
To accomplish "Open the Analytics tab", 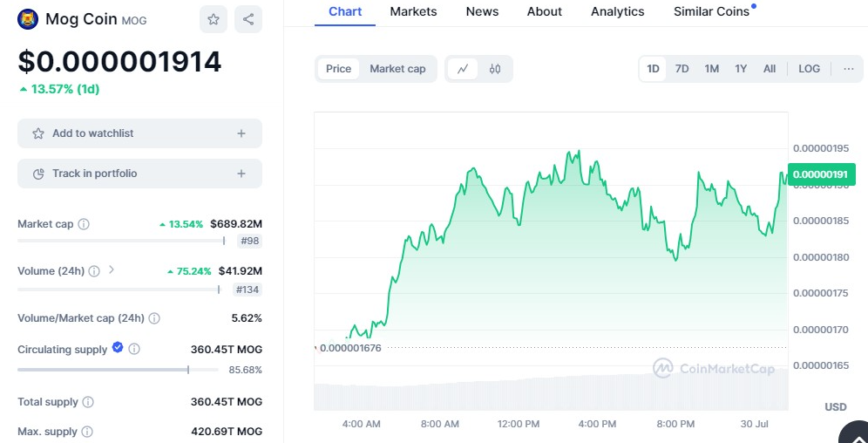I will [x=618, y=11].
